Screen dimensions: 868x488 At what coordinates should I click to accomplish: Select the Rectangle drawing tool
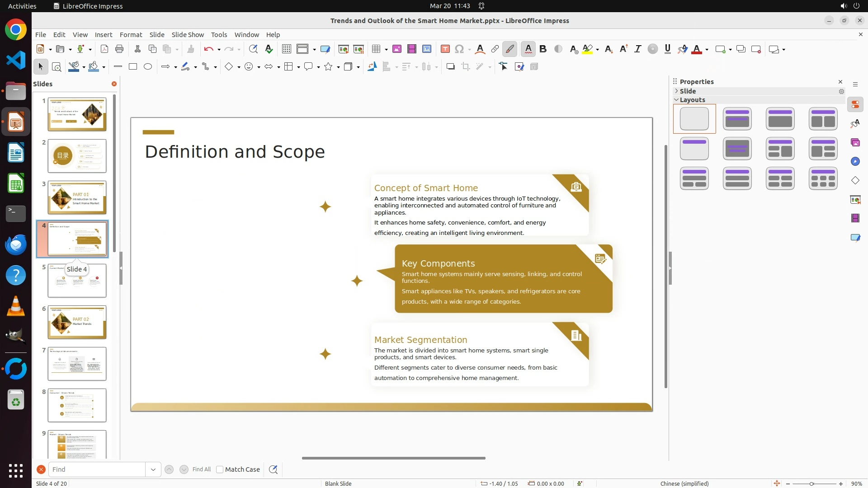[x=133, y=67]
